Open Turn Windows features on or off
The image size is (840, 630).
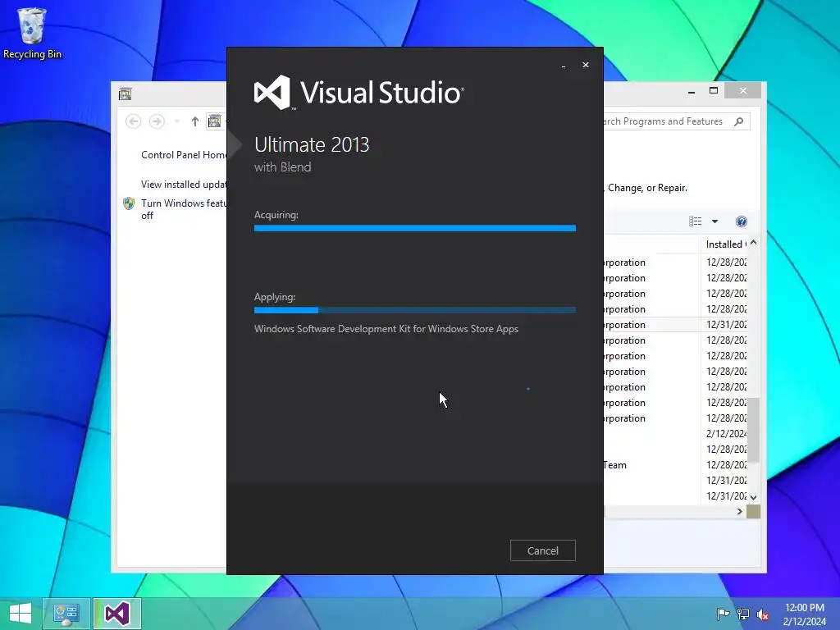click(x=184, y=209)
